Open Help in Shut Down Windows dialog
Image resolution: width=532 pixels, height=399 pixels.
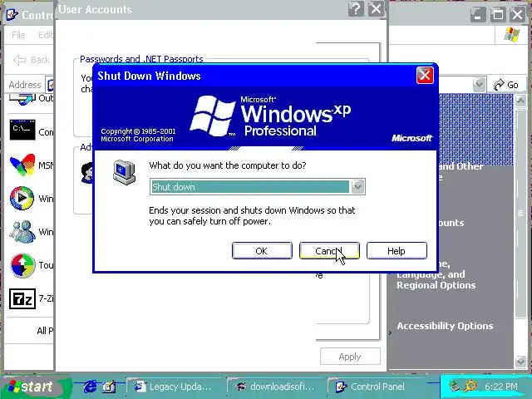tap(397, 251)
